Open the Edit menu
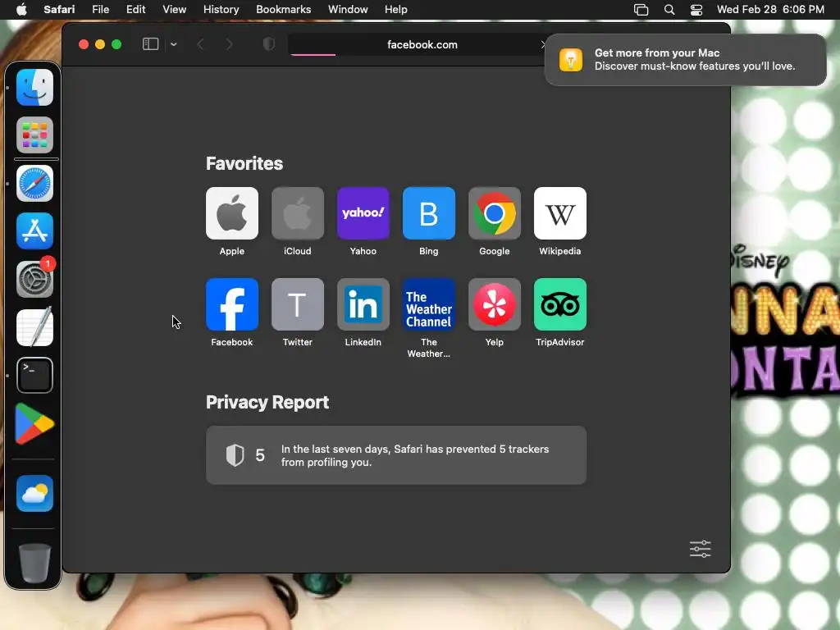The height and width of the screenshot is (630, 840). coord(135,10)
